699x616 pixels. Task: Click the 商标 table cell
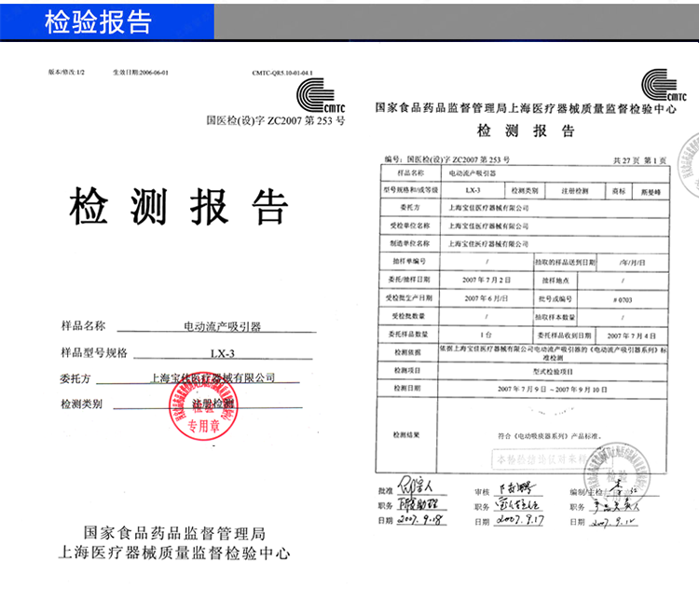[x=619, y=191]
